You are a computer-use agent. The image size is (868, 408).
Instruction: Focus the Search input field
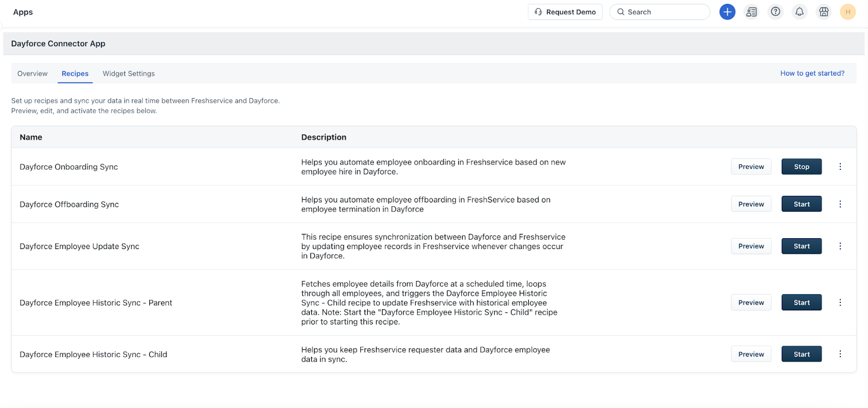[x=660, y=12]
